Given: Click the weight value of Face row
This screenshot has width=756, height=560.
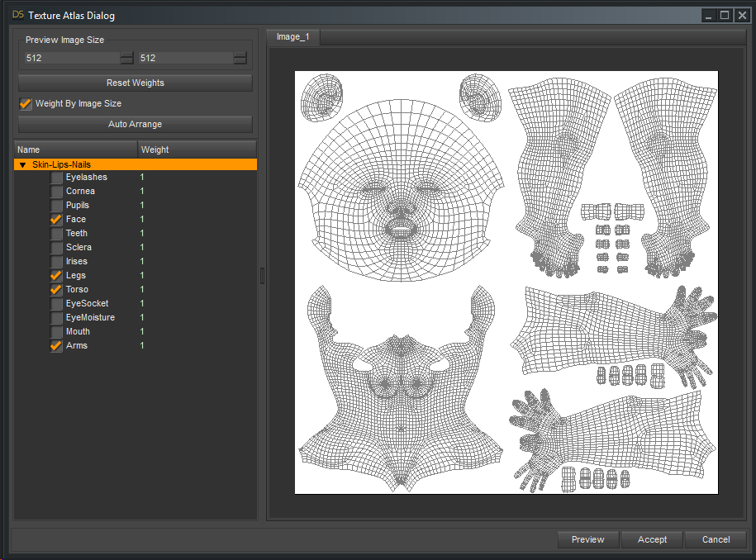Looking at the screenshot, I should (142, 219).
